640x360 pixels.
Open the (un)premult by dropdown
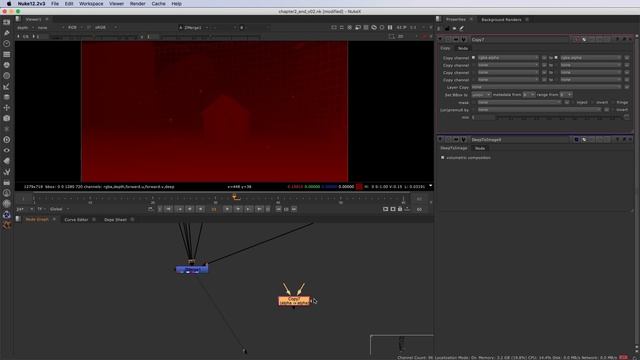click(x=539, y=110)
